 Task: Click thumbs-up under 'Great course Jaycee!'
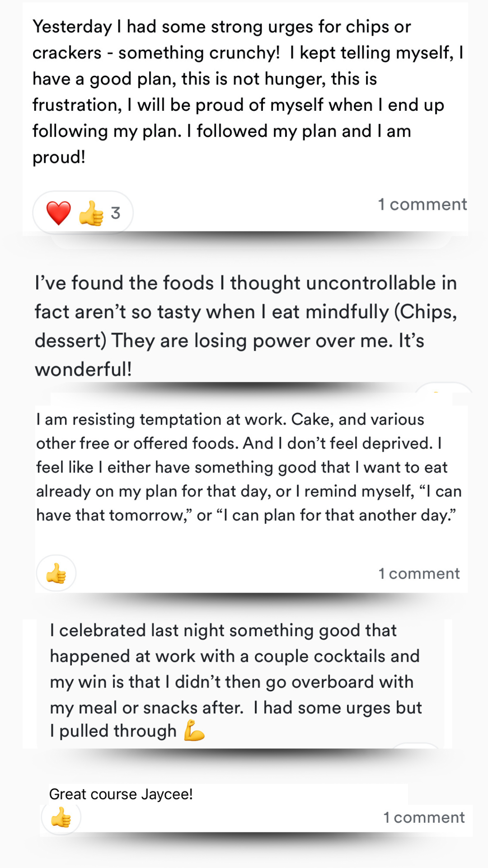61,817
